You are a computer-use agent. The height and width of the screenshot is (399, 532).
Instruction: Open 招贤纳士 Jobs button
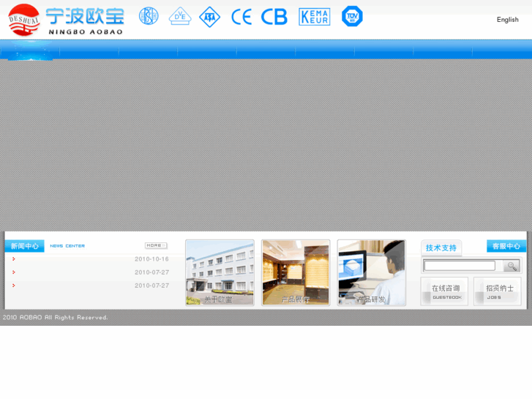(x=498, y=291)
